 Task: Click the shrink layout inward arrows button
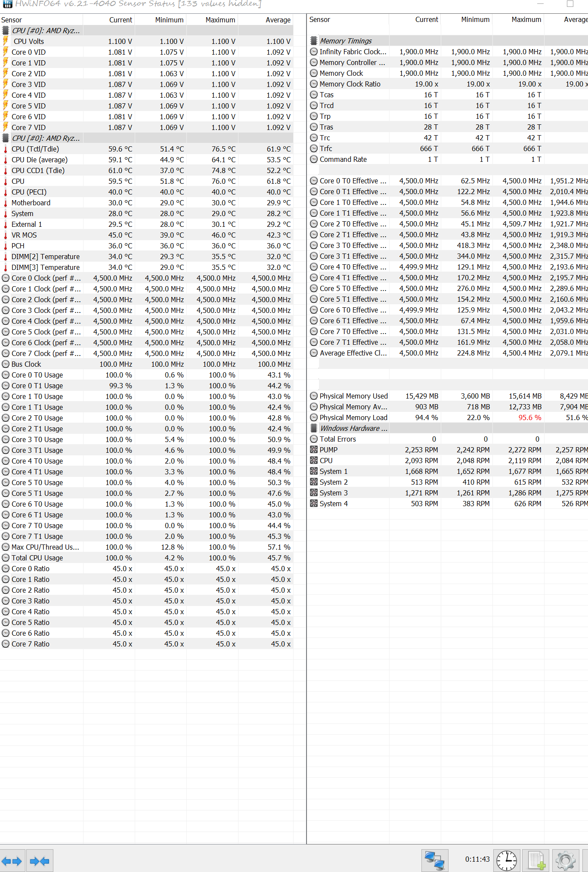click(x=40, y=861)
